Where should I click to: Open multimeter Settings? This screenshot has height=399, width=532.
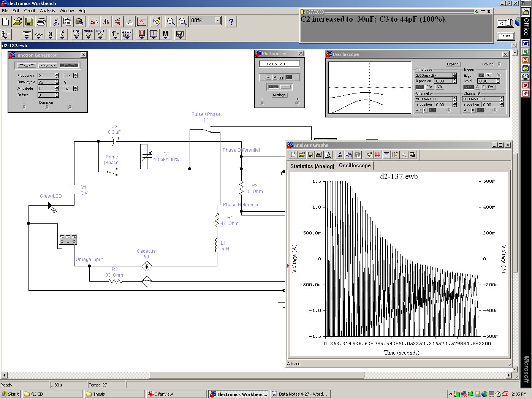click(x=279, y=95)
